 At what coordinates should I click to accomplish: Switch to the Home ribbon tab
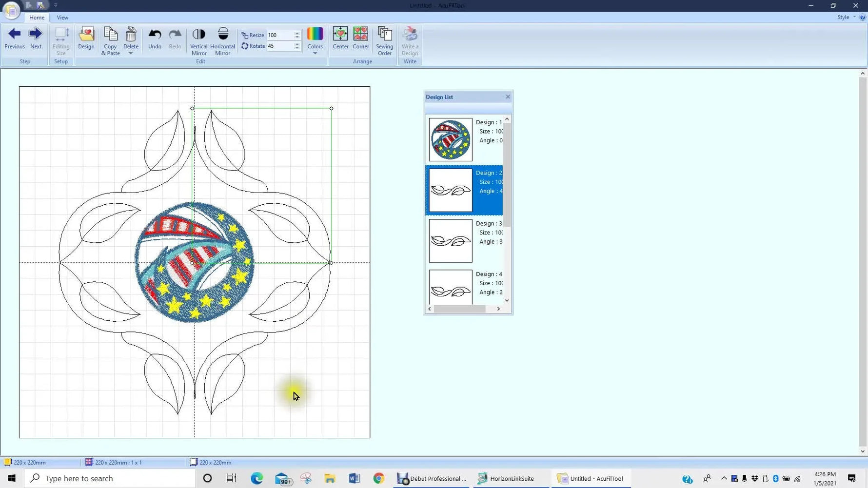point(37,18)
